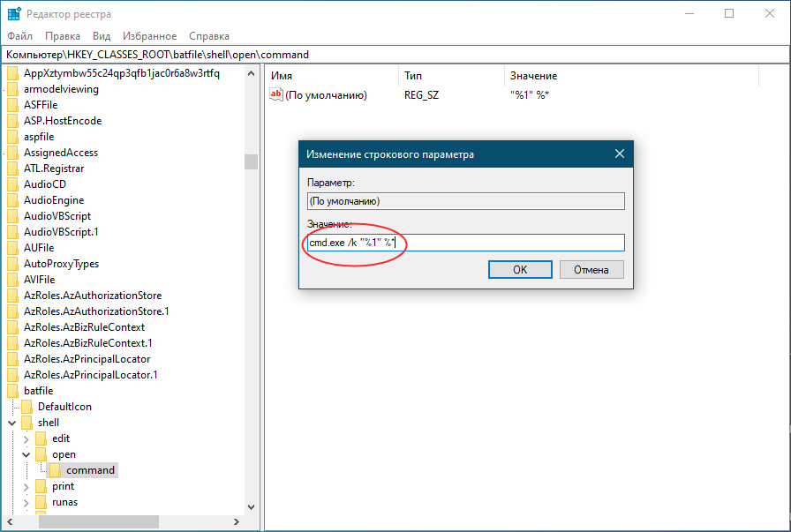
Task: Close the Изменение строкового параметра dialog
Action: point(620,154)
